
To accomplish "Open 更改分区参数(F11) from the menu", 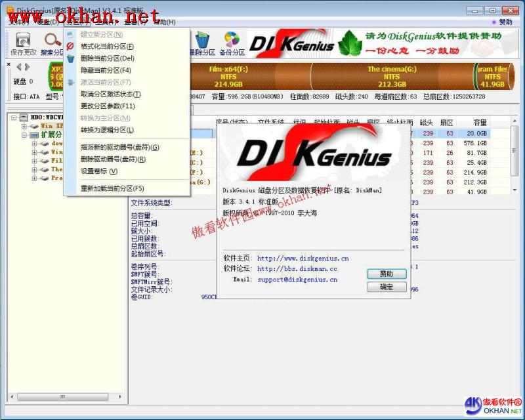I will 127,106.
